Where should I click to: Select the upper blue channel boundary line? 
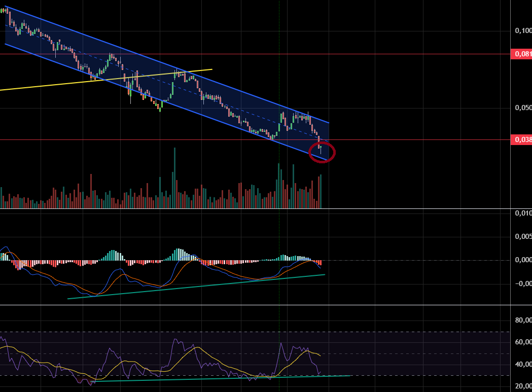[152, 59]
